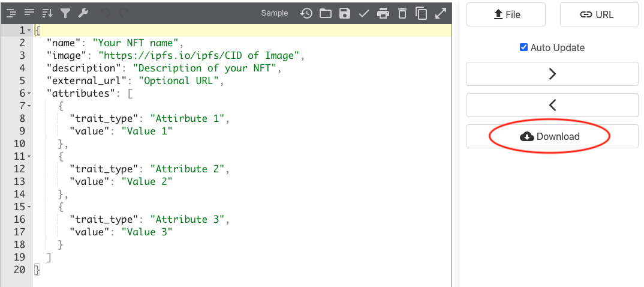Click line number 19 in gutter
This screenshot has height=287, width=644.
click(x=19, y=257)
